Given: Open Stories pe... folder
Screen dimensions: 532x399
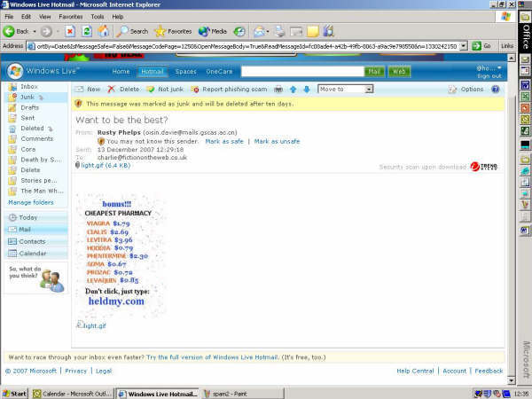Looking at the screenshot, I should [x=39, y=181].
